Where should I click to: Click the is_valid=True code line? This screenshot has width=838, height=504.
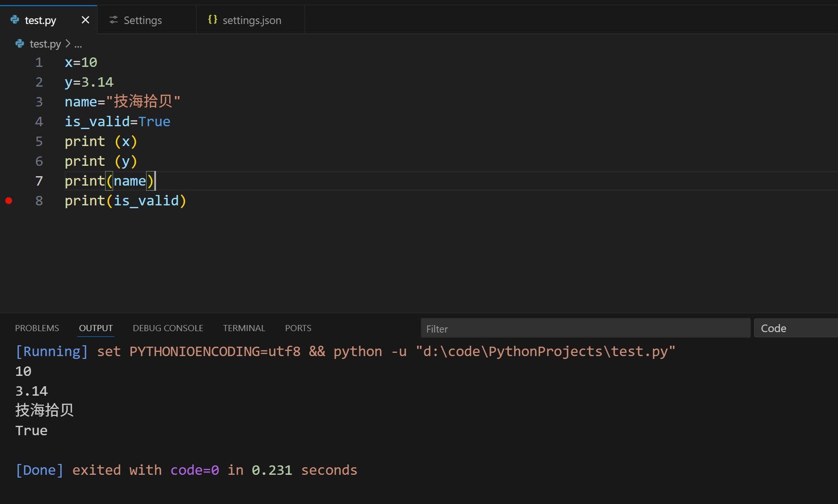pyautogui.click(x=117, y=122)
